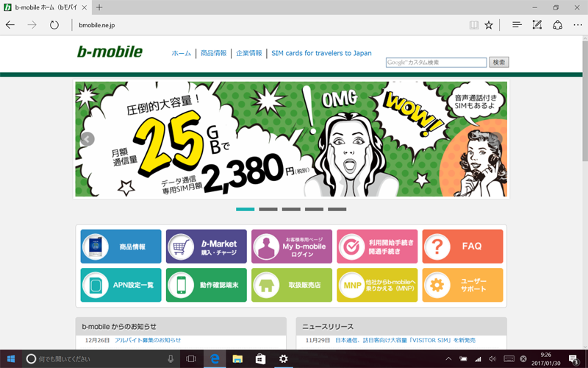Open the ユーザーサポート tile
The width and height of the screenshot is (588, 368).
(463, 285)
